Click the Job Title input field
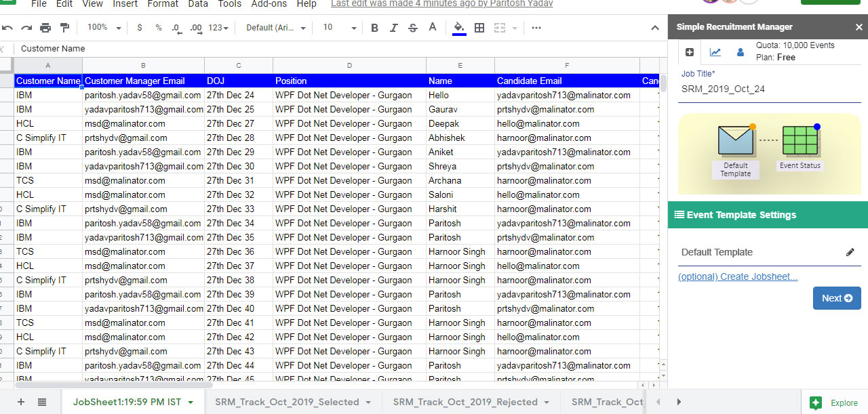 [771, 89]
